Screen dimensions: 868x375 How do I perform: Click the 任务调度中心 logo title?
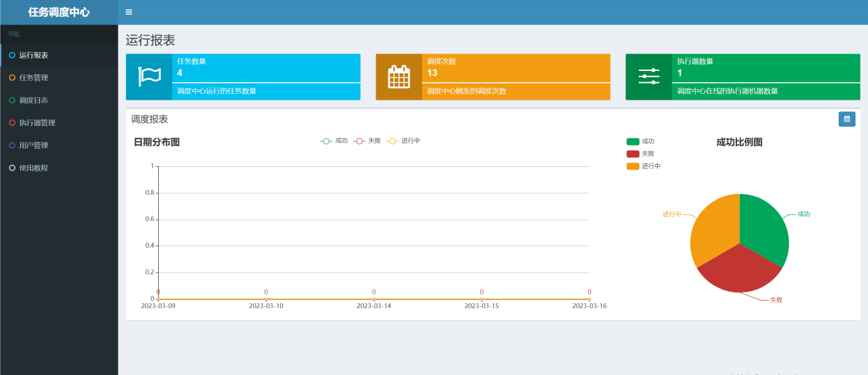pyautogui.click(x=59, y=12)
